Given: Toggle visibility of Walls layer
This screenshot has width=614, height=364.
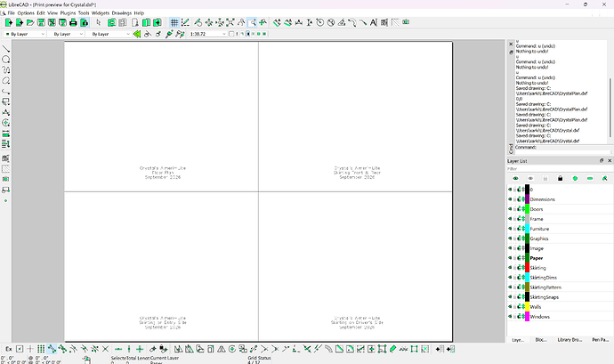Looking at the screenshot, I should [x=510, y=307].
